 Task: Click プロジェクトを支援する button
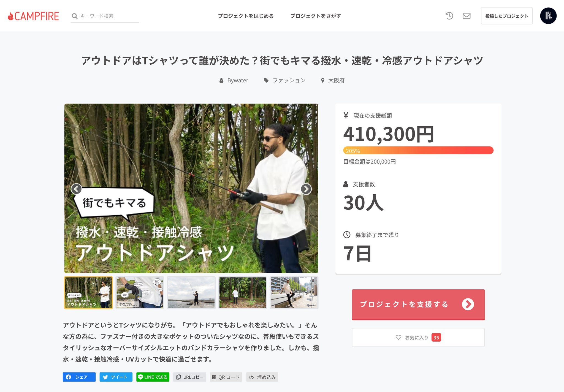click(x=418, y=304)
